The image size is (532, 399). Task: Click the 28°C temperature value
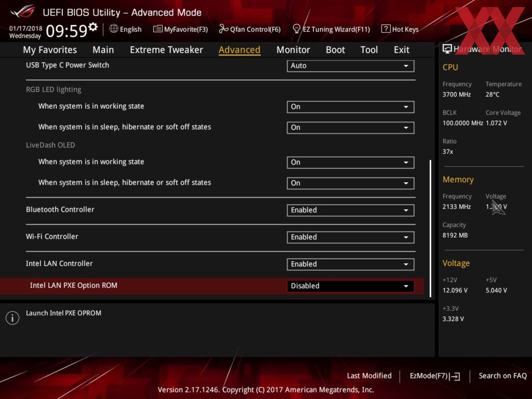coord(492,94)
